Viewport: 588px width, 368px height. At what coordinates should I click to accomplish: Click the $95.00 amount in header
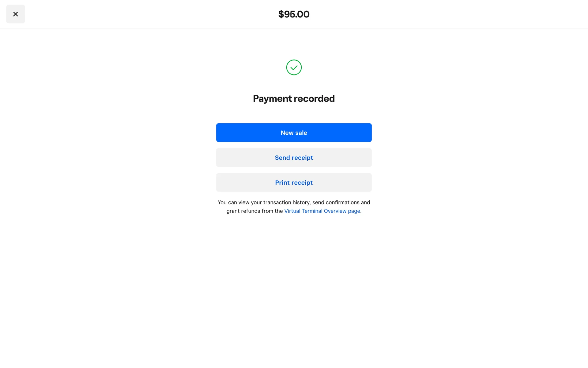tap(294, 14)
